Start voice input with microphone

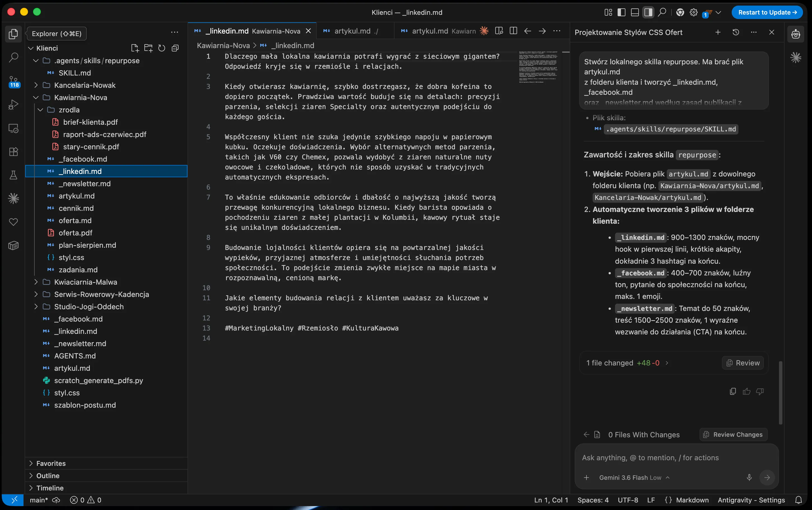749,477
